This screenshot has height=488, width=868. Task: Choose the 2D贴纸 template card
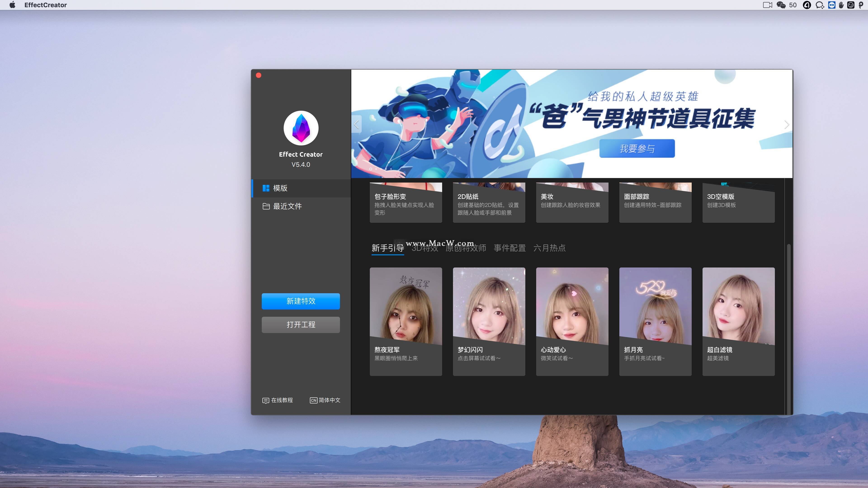[x=489, y=202]
